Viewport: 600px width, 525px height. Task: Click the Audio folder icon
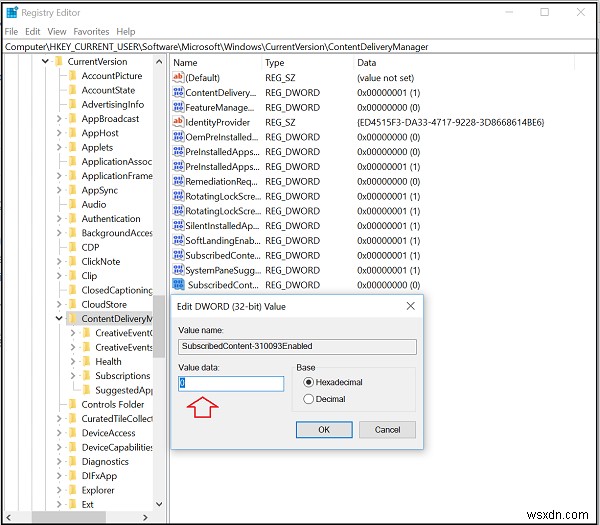pos(72,204)
